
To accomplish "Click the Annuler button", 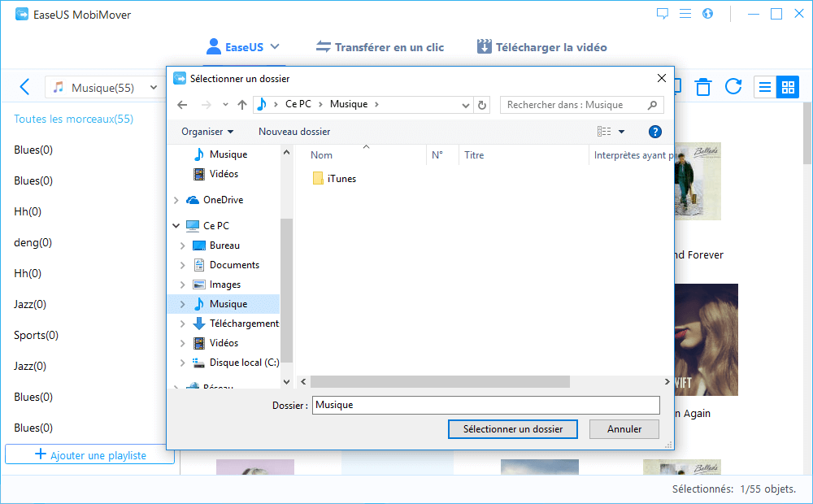I will click(624, 429).
